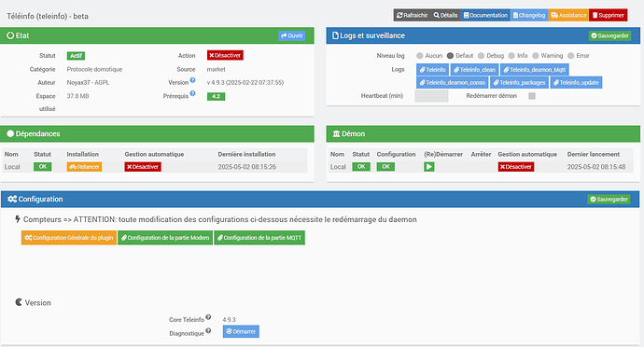The image size is (644, 347).
Task: Open the Teleinfo_deamon_Mqtt log
Action: [535, 70]
